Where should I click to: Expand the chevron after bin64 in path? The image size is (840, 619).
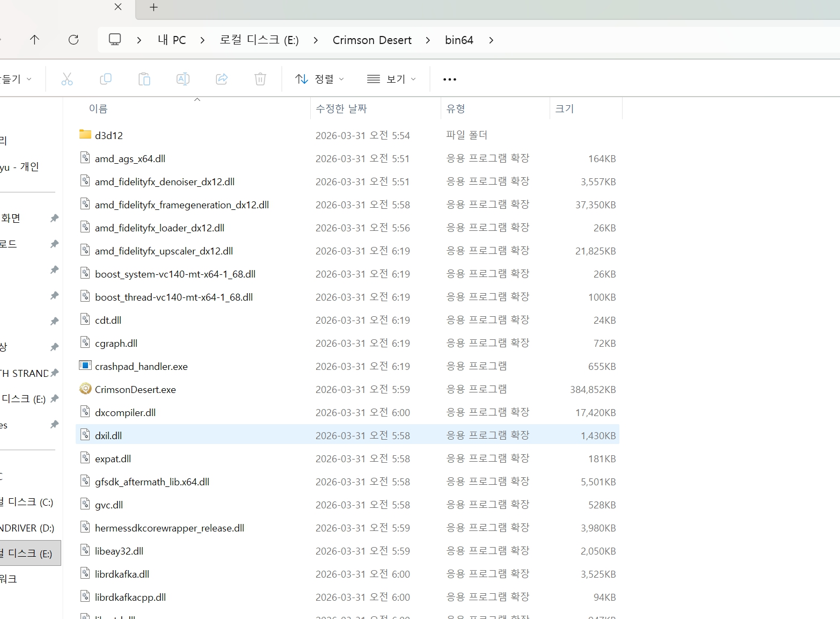pyautogui.click(x=491, y=40)
